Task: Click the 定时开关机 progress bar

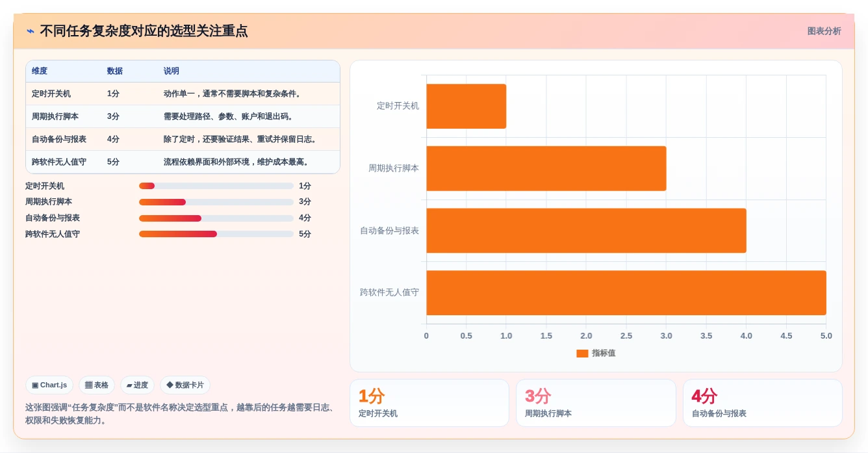Action: tap(216, 186)
